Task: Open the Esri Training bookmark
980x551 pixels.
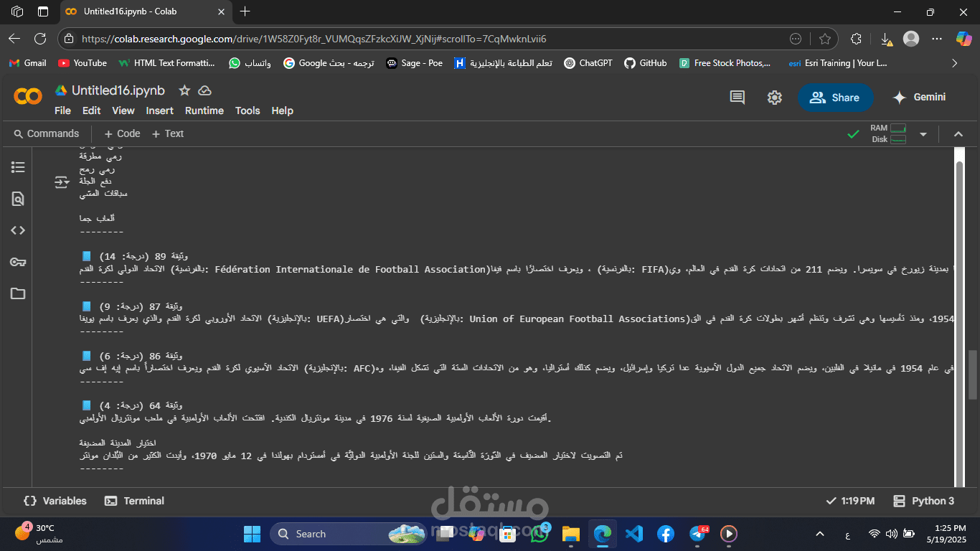Action: point(838,63)
